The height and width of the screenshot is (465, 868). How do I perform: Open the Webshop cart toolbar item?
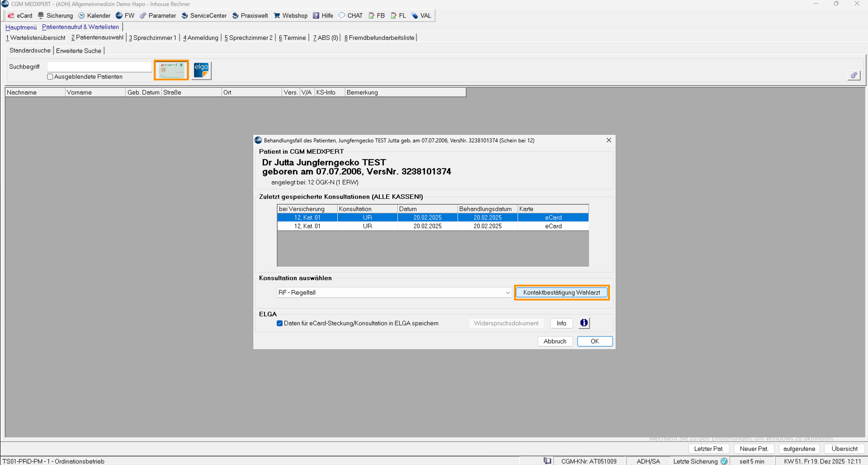coord(290,15)
